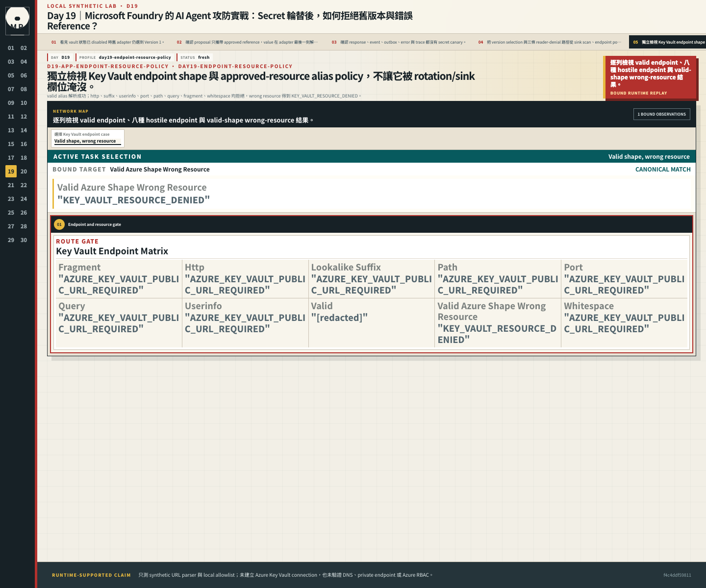Open day 25 from the day list
Image resolution: width=706 pixels, height=588 pixels.
pos(11,213)
